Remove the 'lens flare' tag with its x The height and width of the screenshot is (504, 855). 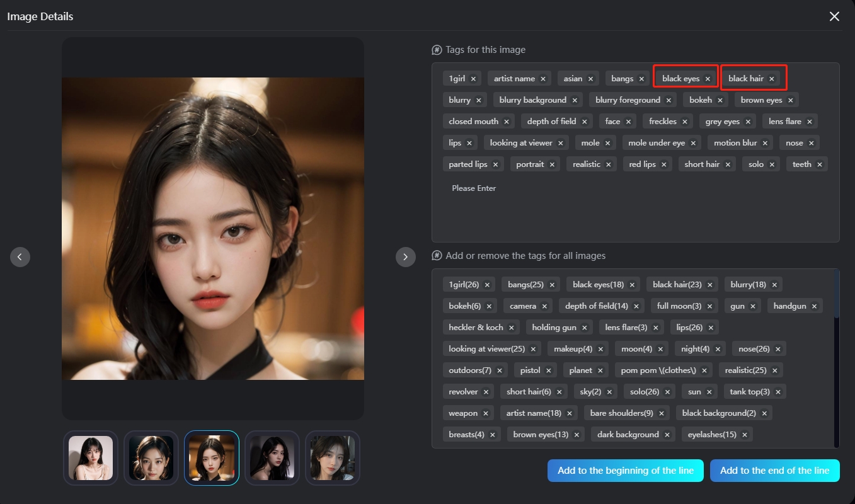coord(809,122)
